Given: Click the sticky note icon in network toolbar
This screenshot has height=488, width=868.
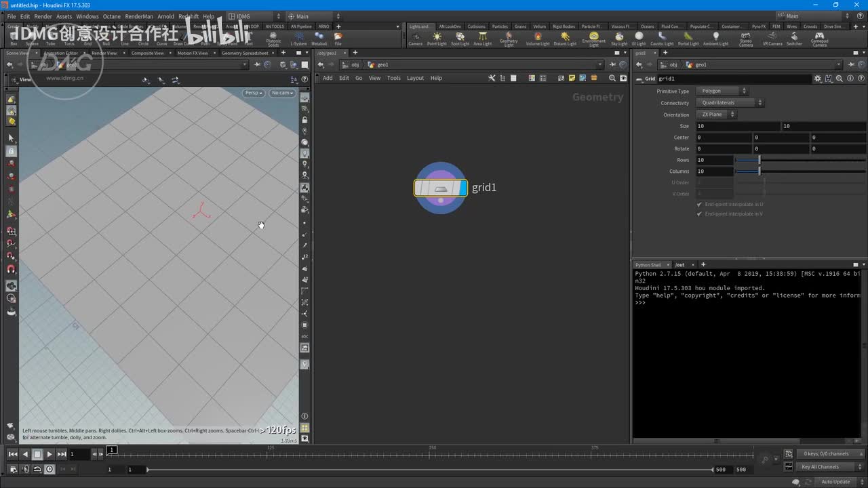Looking at the screenshot, I should (572, 78).
